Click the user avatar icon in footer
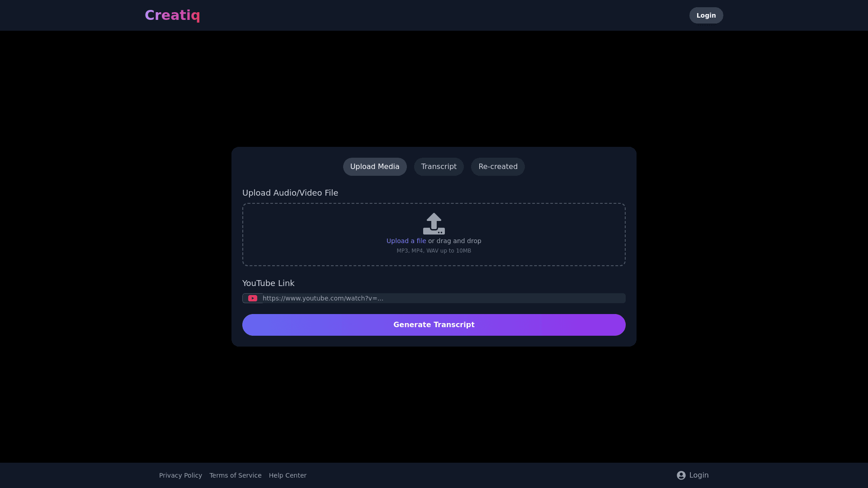The width and height of the screenshot is (868, 488). (x=681, y=475)
